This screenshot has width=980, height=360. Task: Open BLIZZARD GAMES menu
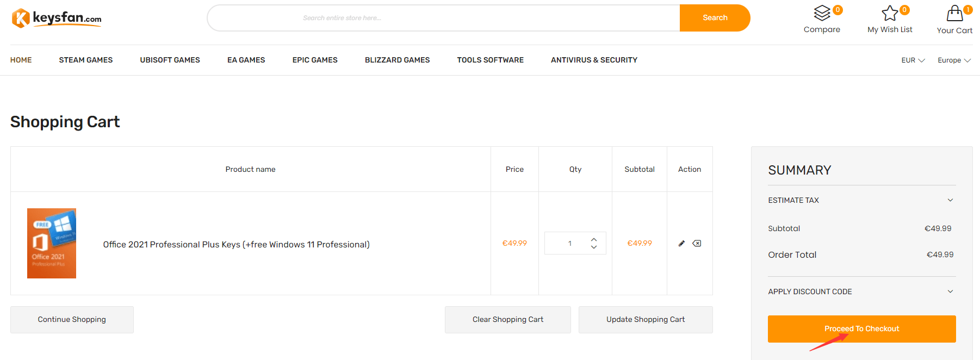398,60
